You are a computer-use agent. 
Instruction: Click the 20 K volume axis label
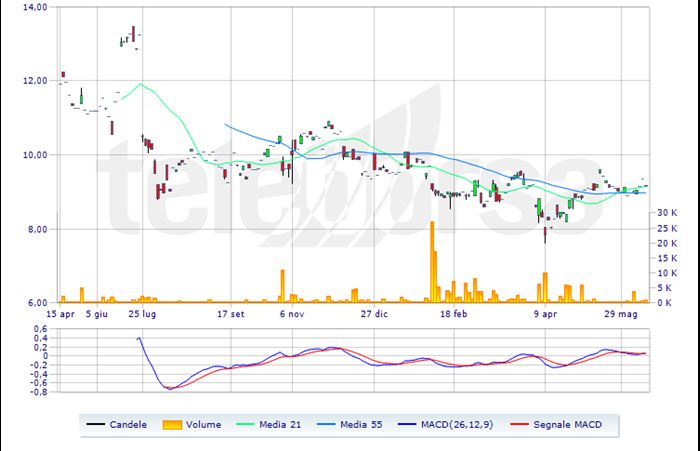coord(667,243)
